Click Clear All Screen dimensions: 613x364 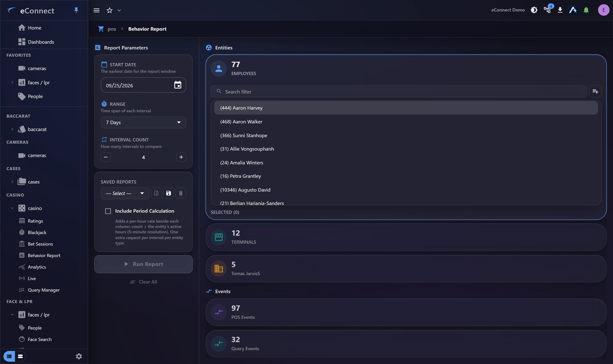pos(143,282)
